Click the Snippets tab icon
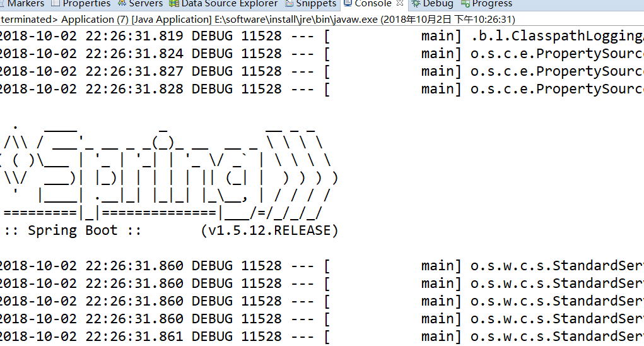 290,4
